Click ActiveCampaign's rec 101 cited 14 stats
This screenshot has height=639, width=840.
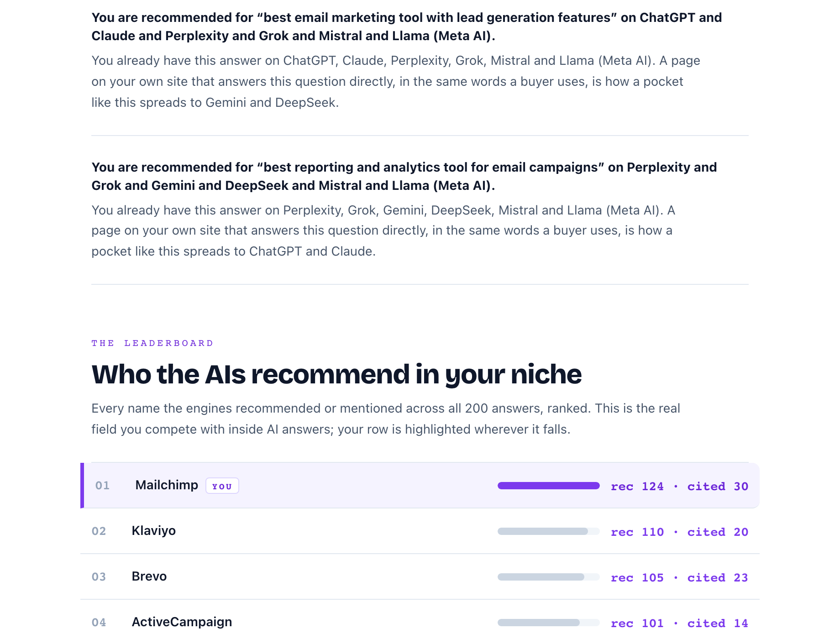[x=679, y=623]
